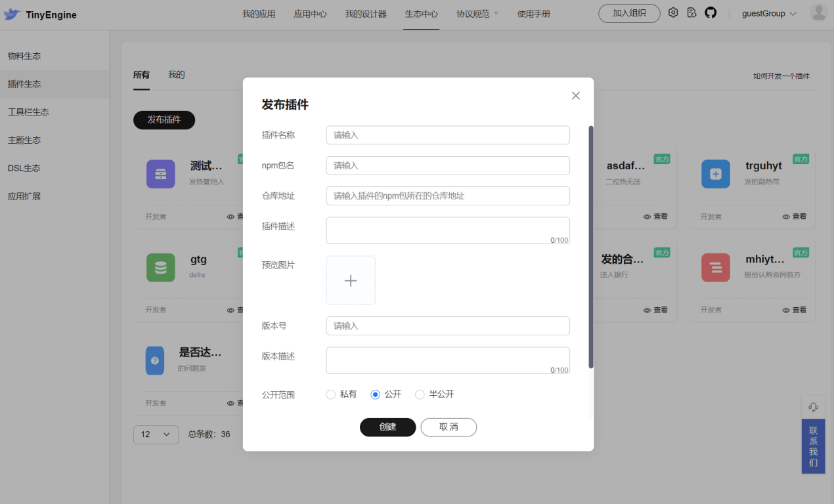834x504 pixels.
Task: Click the 创建 button to publish plugin
Action: click(x=387, y=427)
